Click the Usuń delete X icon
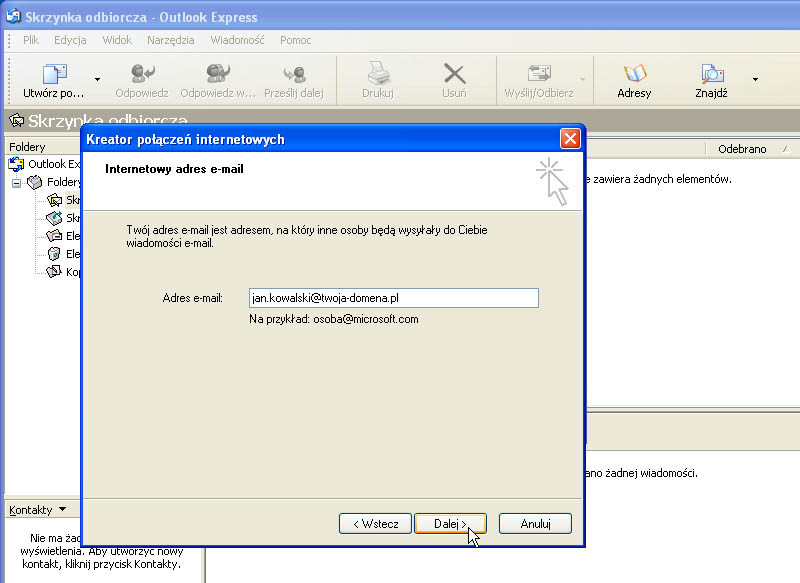 point(454,74)
